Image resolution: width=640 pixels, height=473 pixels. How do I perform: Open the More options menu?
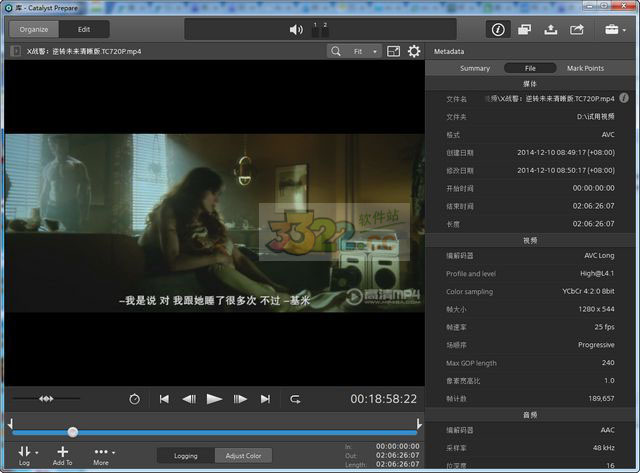(x=104, y=455)
